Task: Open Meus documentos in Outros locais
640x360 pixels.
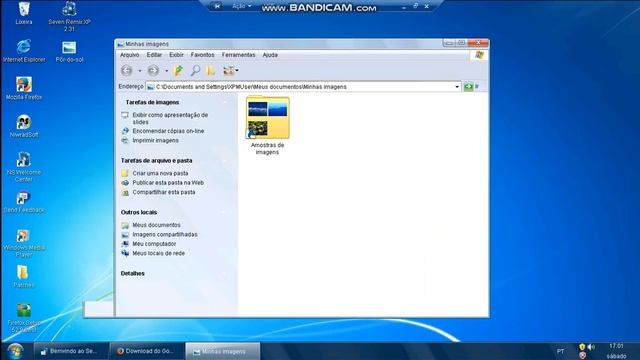Action: pyautogui.click(x=156, y=225)
